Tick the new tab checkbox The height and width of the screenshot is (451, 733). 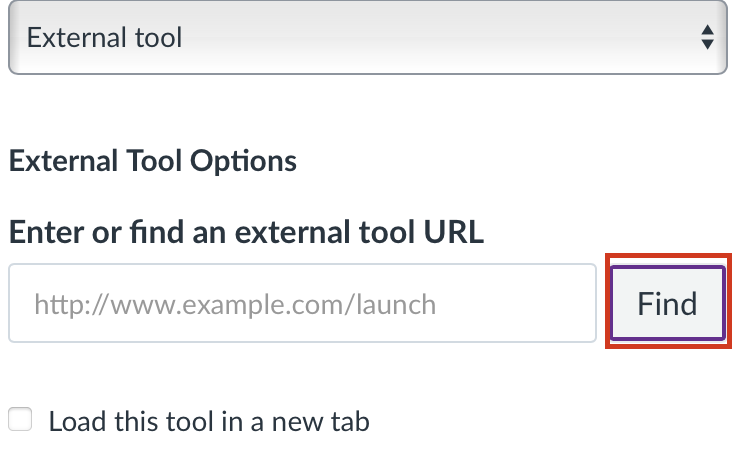pyautogui.click(x=20, y=421)
